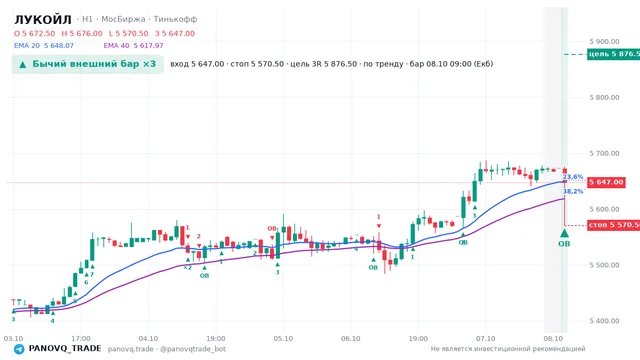Click the 38,2% Fibonacci level label
This screenshot has width=640, height=360.
coord(573,191)
